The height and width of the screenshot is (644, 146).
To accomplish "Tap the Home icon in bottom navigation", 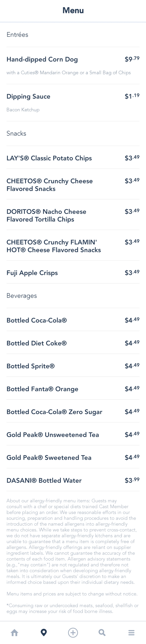I will 14,633.
